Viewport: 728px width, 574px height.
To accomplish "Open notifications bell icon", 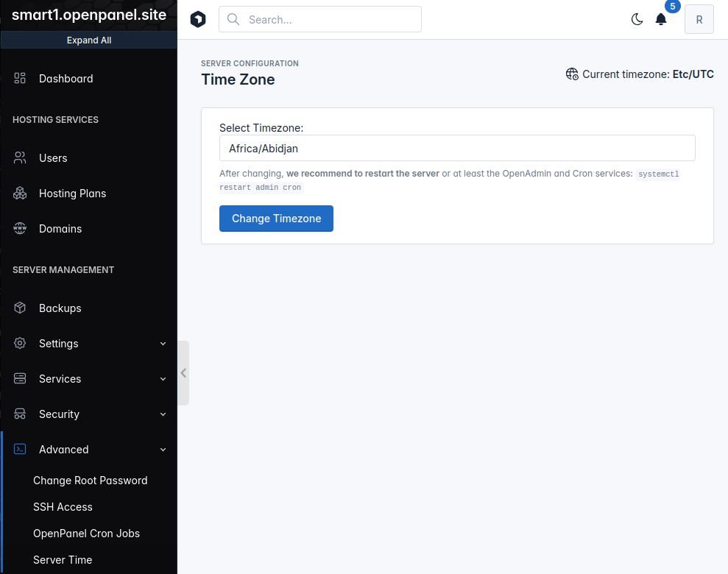I will coord(661,20).
